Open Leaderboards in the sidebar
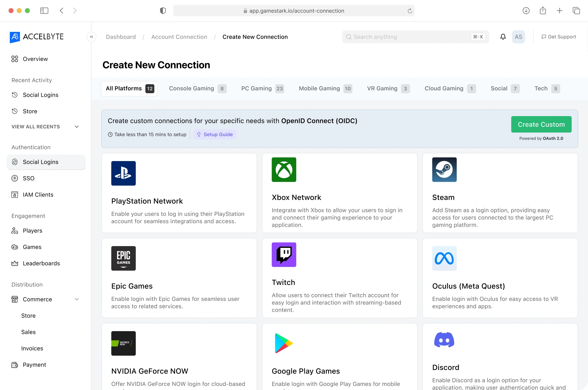 coord(41,263)
